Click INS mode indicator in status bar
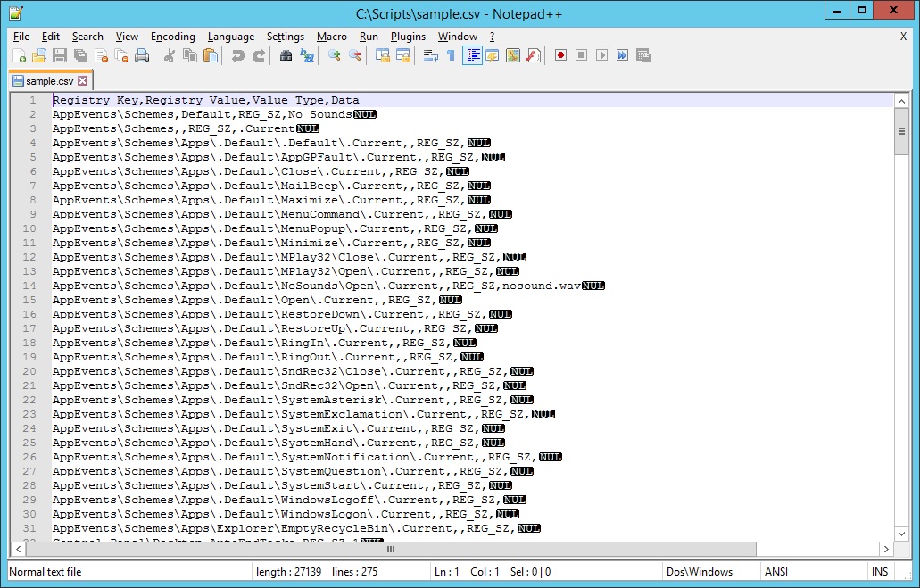The height and width of the screenshot is (588, 920). [879, 572]
